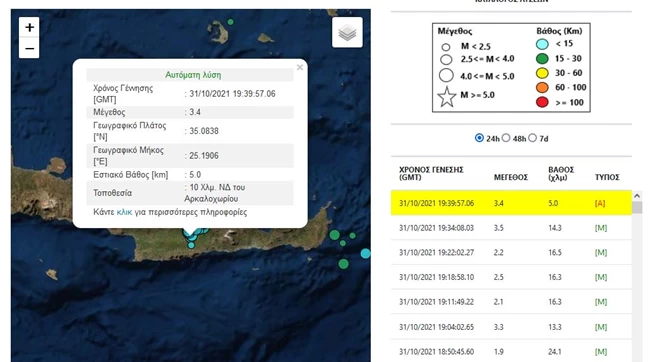Viewport: 650px width, 362px height.
Task: Select the highlighted 19:39:57.06 earthquake row
Action: tap(511, 203)
